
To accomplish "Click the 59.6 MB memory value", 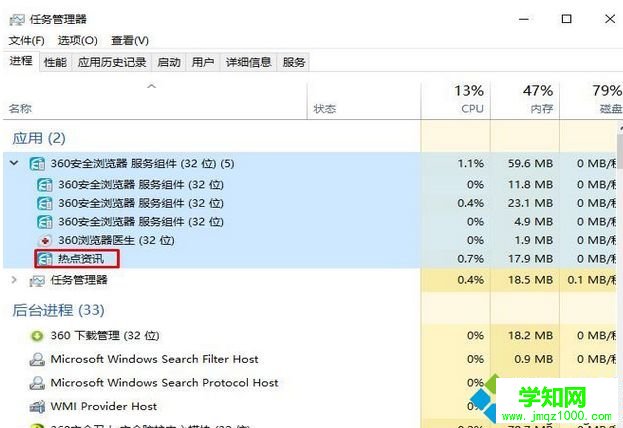I will (x=530, y=163).
